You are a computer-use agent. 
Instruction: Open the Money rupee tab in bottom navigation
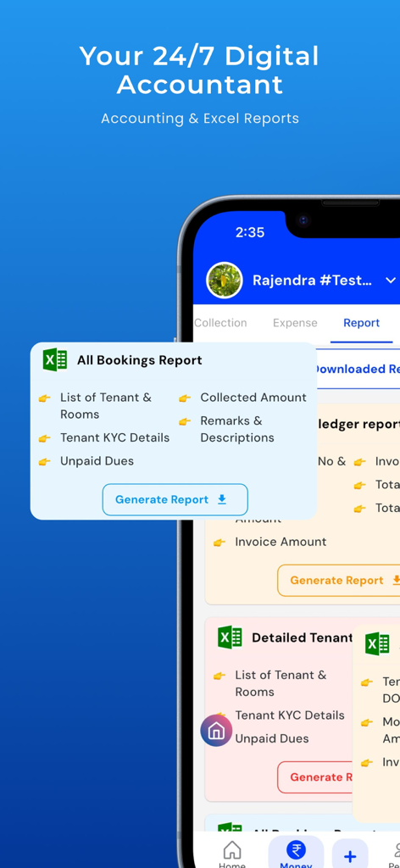click(x=296, y=853)
